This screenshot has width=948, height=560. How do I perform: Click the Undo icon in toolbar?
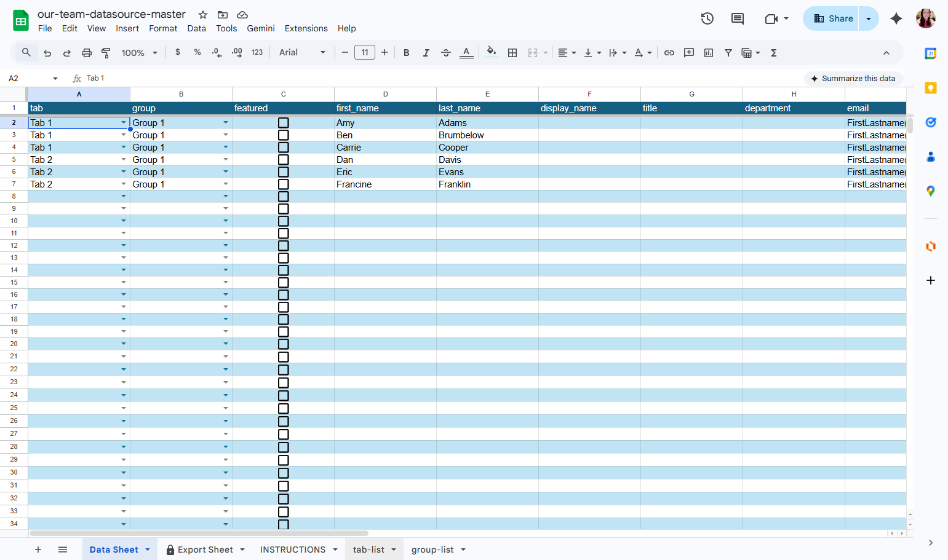[x=47, y=53]
